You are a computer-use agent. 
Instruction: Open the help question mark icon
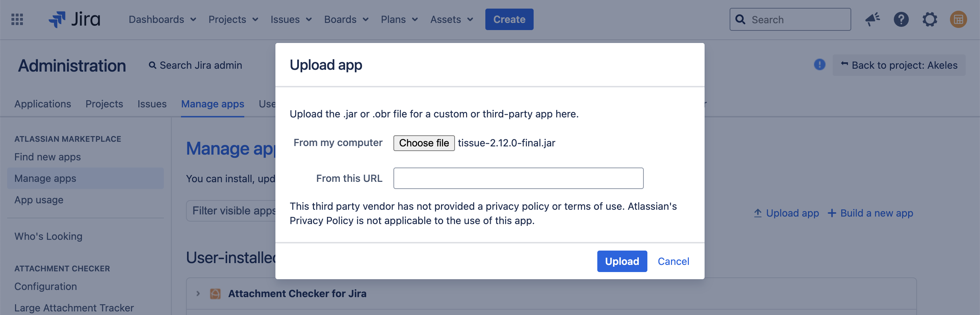901,19
